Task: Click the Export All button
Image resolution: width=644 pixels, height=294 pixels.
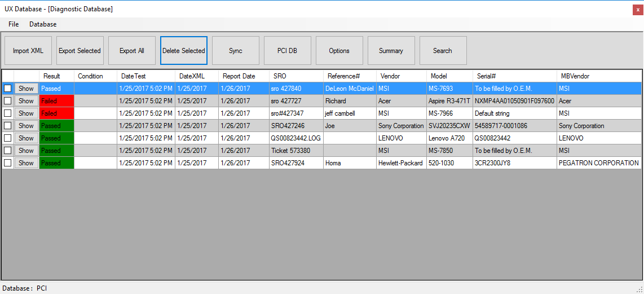Action: [x=131, y=51]
